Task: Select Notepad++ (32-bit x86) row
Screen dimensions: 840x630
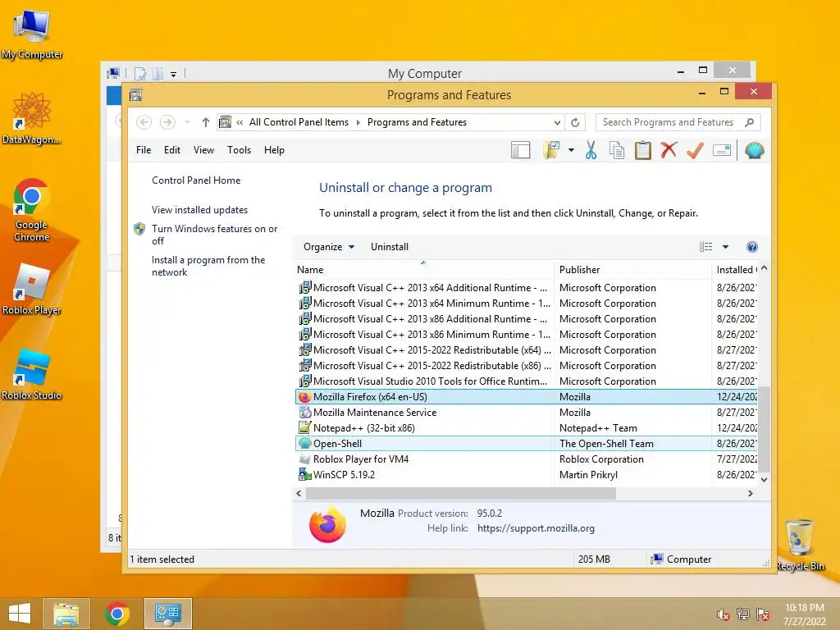Action: pos(527,428)
